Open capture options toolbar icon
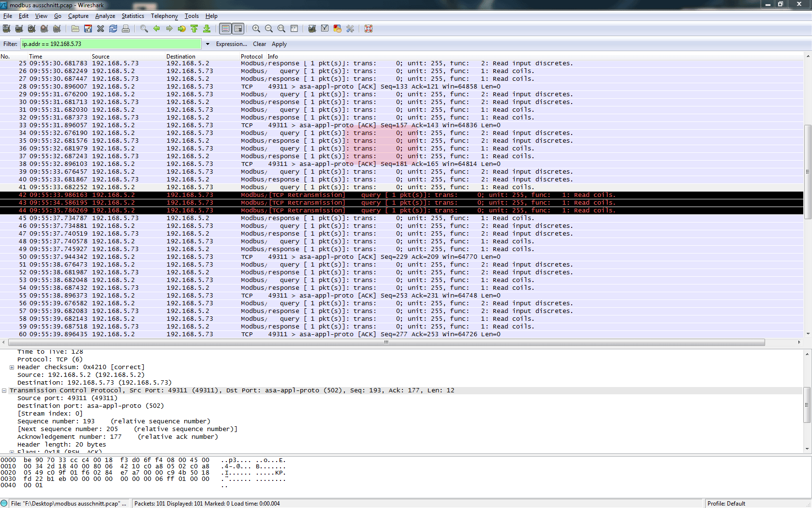The height and width of the screenshot is (508, 812). (19, 29)
